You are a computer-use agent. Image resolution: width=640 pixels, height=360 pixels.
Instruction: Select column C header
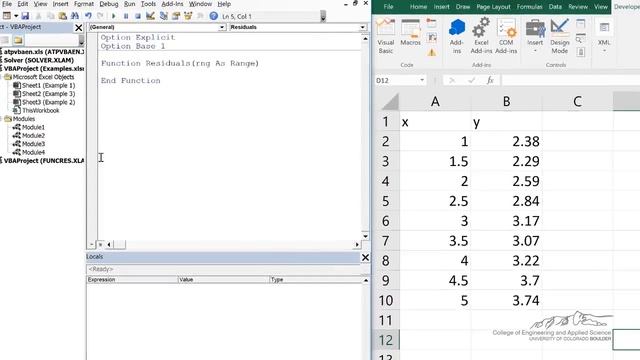coord(577,101)
